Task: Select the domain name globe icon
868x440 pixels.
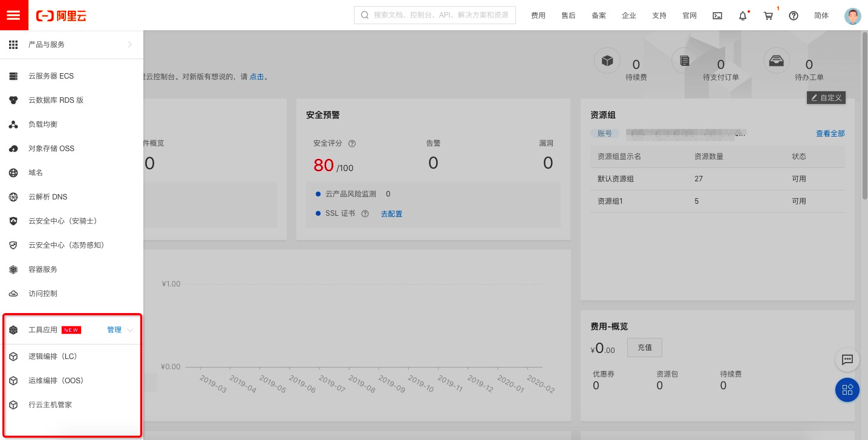Action: tap(13, 173)
